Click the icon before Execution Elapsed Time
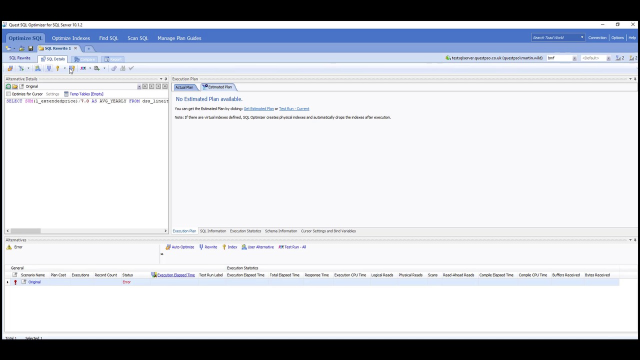The image size is (640, 360). [x=154, y=275]
